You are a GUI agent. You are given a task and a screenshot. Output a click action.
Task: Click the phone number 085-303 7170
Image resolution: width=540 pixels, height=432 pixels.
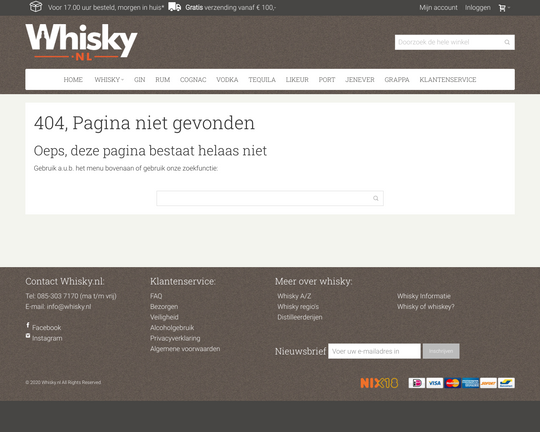pos(58,296)
